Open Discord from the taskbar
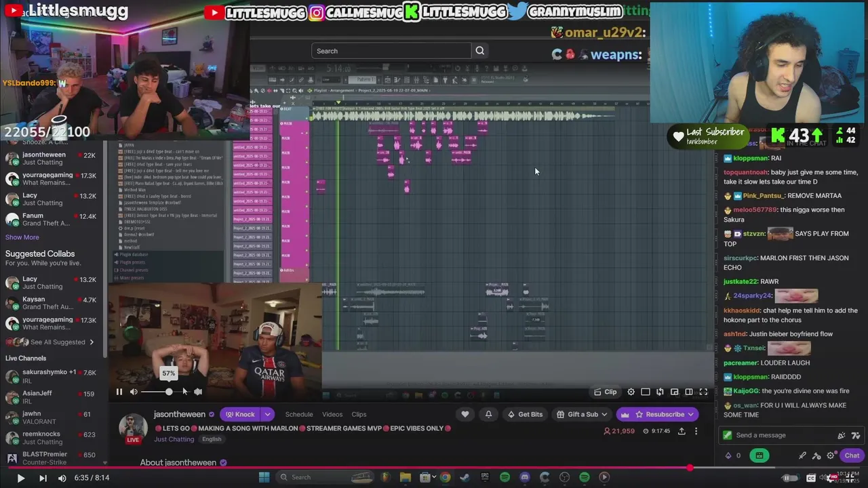This screenshot has width=868, height=488. (525, 477)
